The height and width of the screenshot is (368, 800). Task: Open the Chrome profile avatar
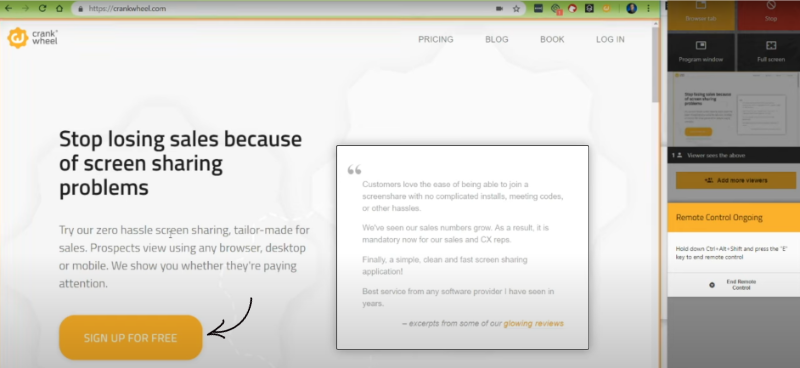pyautogui.click(x=632, y=8)
